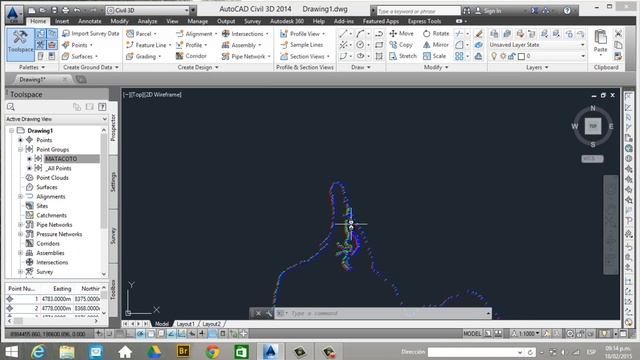Select the MATACOTO point group
The image size is (640, 360).
61,159
